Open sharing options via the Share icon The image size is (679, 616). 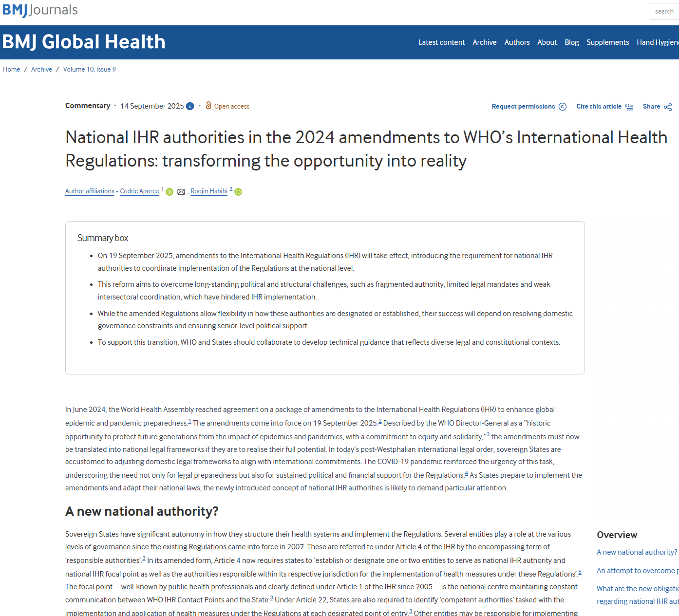coord(668,106)
